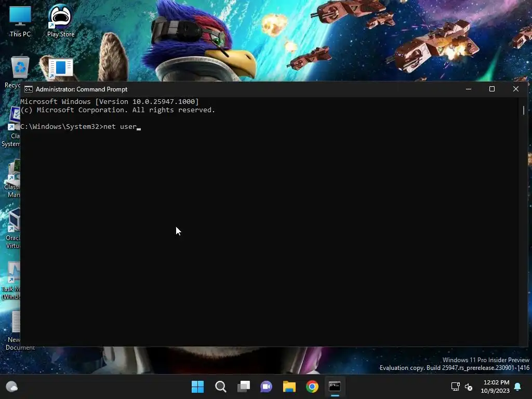Open taskbar Search
Screen dimensions: 532x399
coord(220,387)
